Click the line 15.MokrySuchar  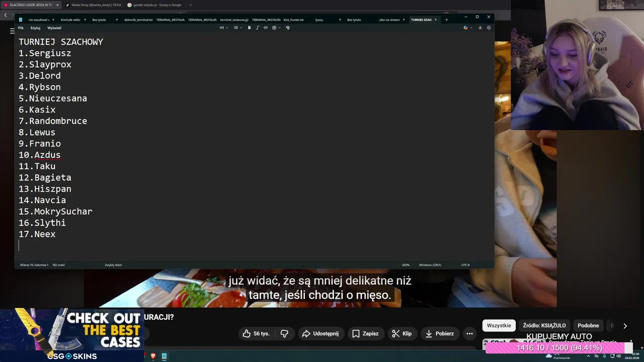[x=55, y=212]
